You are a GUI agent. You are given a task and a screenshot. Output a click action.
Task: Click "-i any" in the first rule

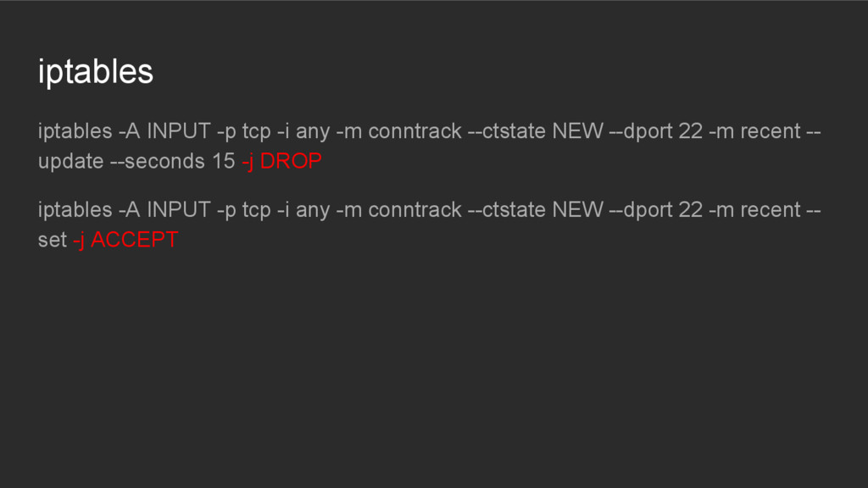(303, 131)
